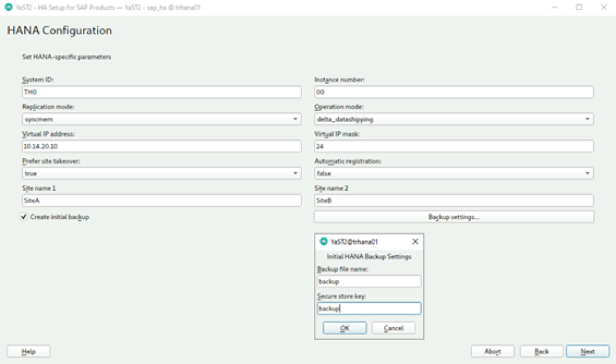This screenshot has height=364, width=616.
Task: Proceed with the Next button
Action: [587, 351]
